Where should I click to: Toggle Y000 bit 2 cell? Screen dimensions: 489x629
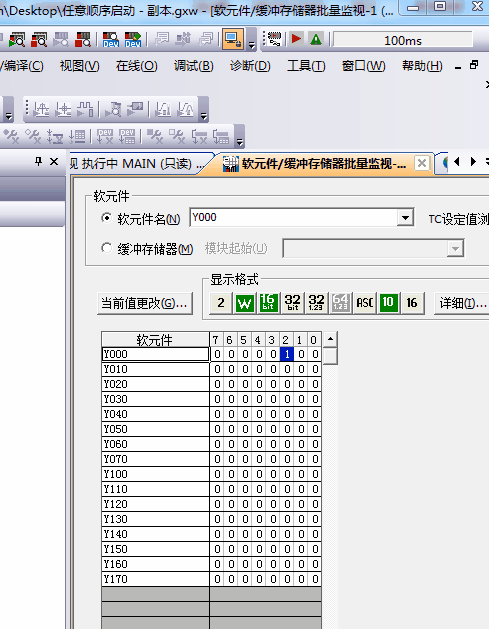point(287,354)
